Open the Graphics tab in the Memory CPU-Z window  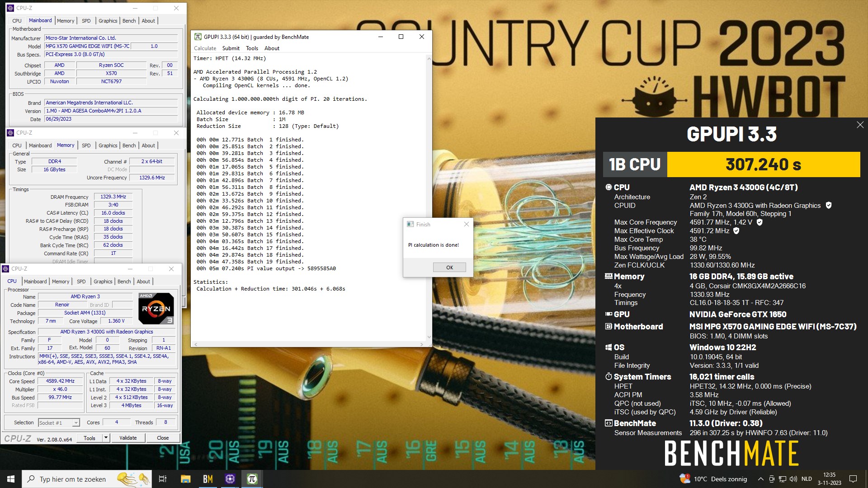tap(108, 145)
